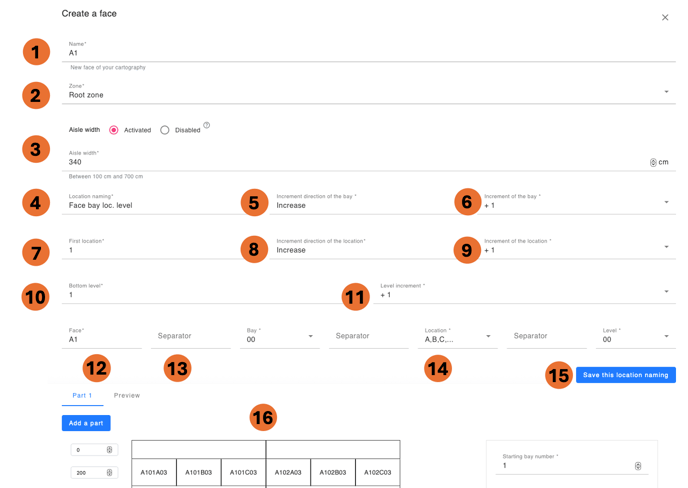Screen dimensions: 688x488
Task: Click the starting bay number stepper
Action: 638,466
